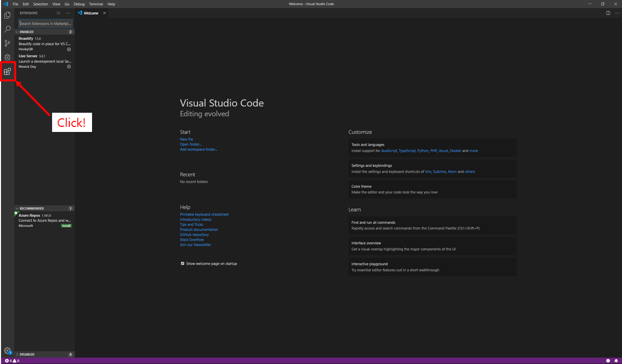Image resolution: width=622 pixels, height=364 pixels.
Task: Open Extensions panel more actions ellipsis
Action: pyautogui.click(x=68, y=13)
